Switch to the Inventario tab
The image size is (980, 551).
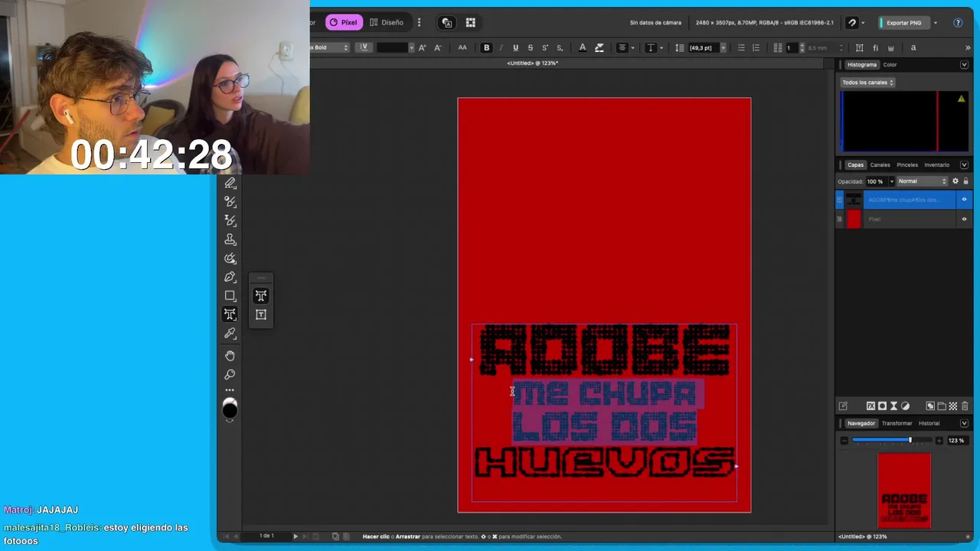point(937,165)
